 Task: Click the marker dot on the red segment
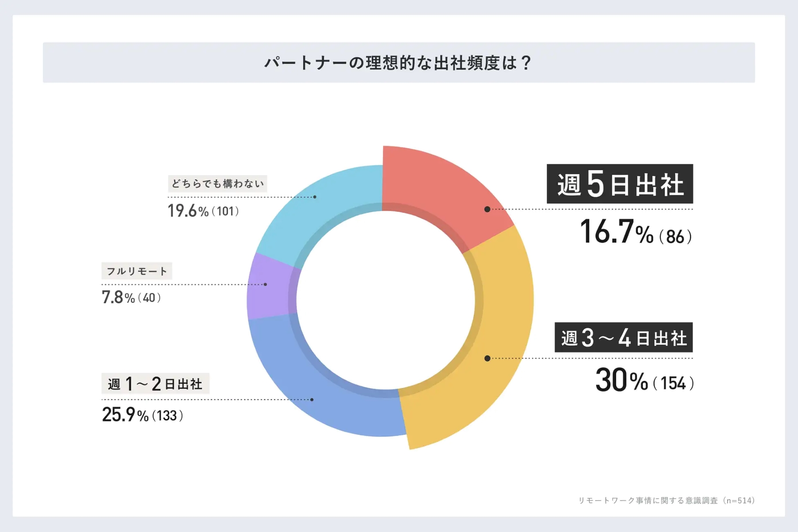[x=487, y=209]
